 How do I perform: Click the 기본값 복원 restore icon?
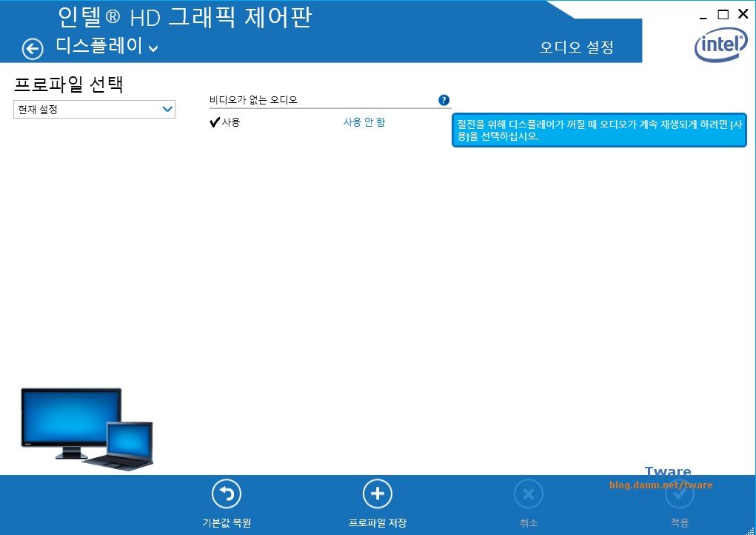click(x=226, y=494)
